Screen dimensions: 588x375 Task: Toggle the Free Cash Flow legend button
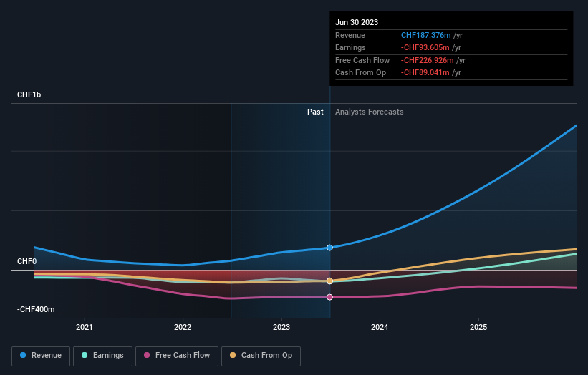pyautogui.click(x=177, y=356)
